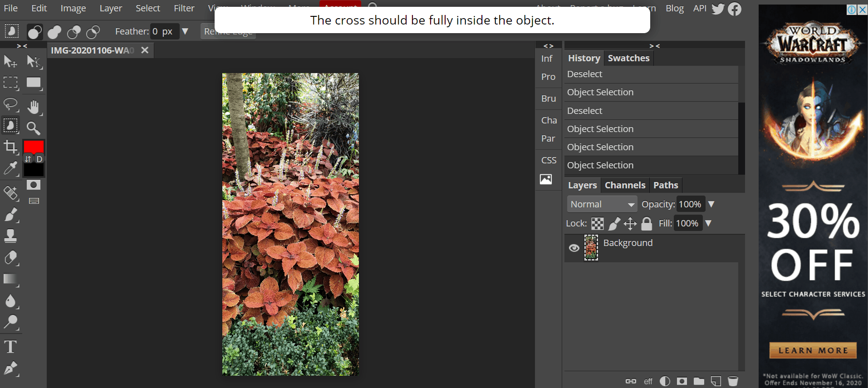
Task: Select the Blur droplet tool
Action: pyautogui.click(x=10, y=300)
